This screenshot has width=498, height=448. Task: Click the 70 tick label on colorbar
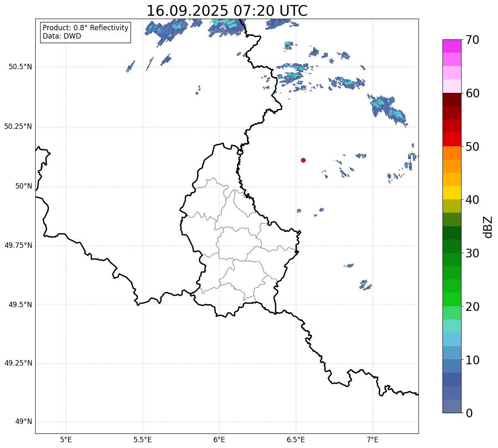point(472,40)
